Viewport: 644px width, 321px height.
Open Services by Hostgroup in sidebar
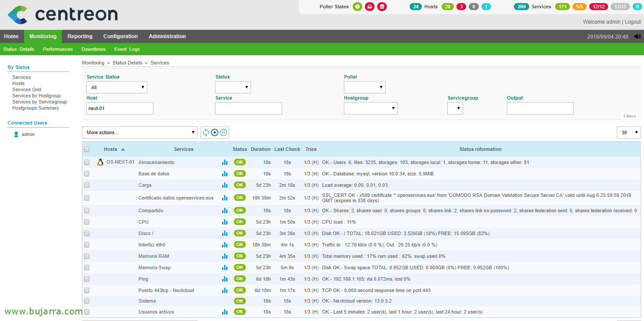coord(36,96)
